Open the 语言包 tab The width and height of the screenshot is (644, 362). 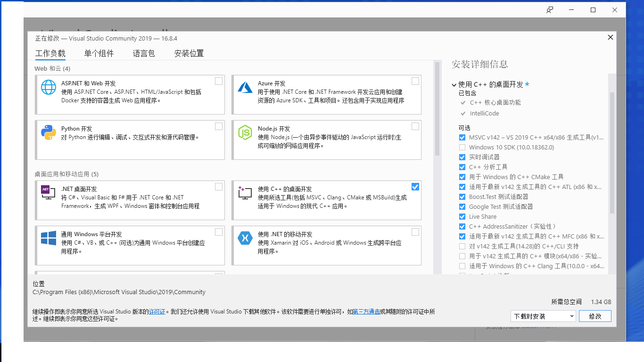[144, 53]
